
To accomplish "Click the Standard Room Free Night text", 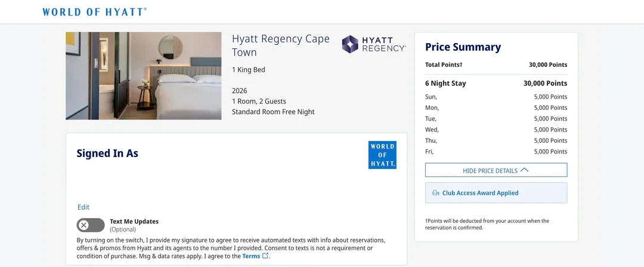I will pyautogui.click(x=273, y=112).
